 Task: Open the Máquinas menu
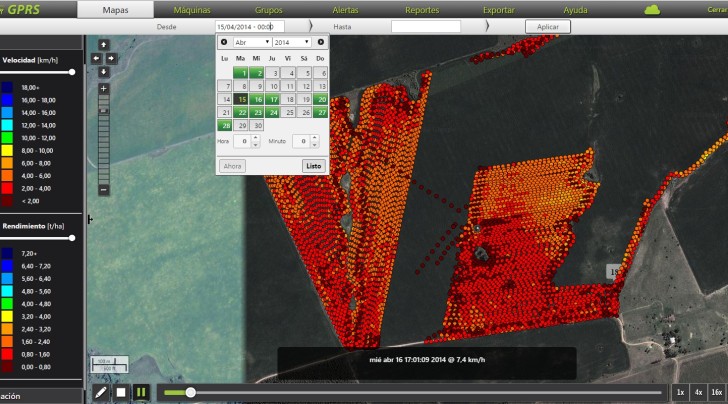(x=192, y=10)
